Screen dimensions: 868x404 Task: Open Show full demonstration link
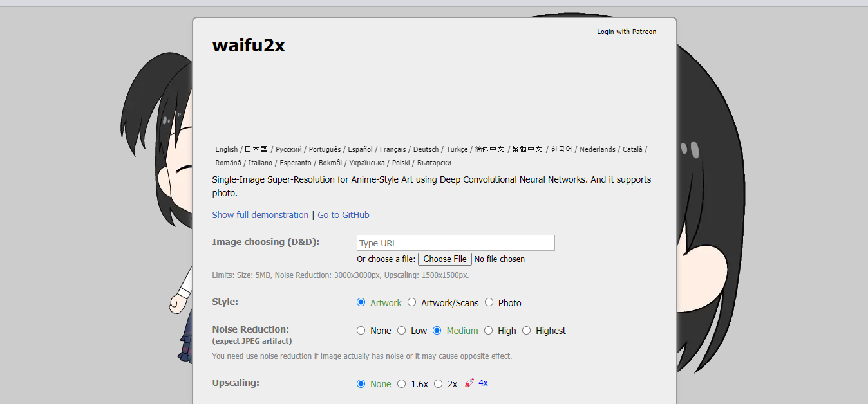pos(260,215)
